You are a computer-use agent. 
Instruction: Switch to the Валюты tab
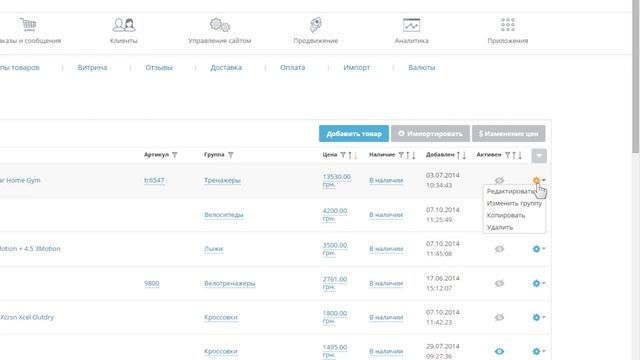tap(422, 67)
